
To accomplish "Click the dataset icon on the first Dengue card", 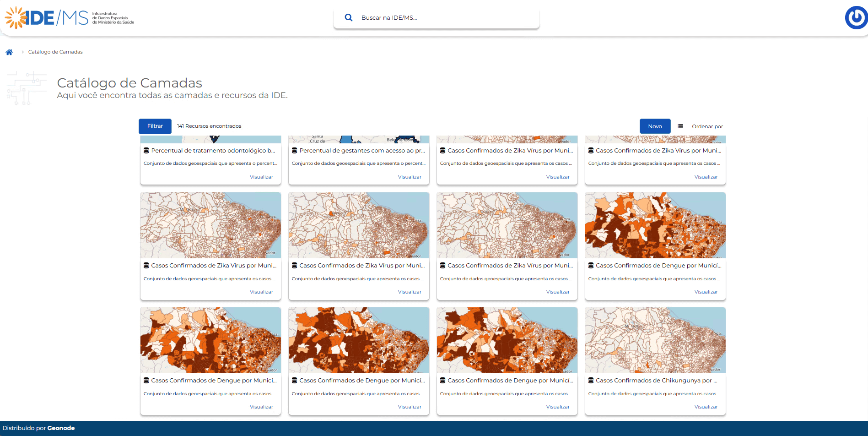I will coord(591,265).
